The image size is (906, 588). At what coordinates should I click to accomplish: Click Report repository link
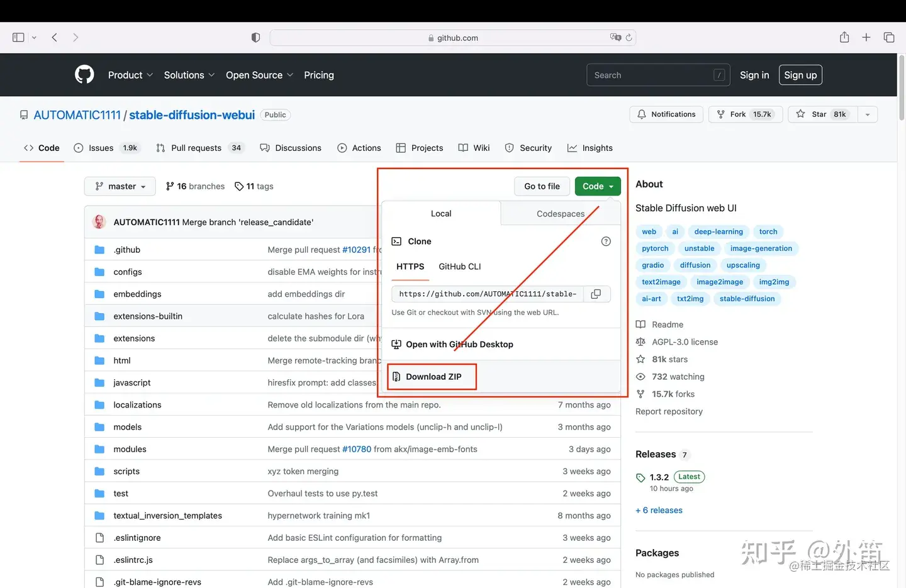pyautogui.click(x=669, y=411)
